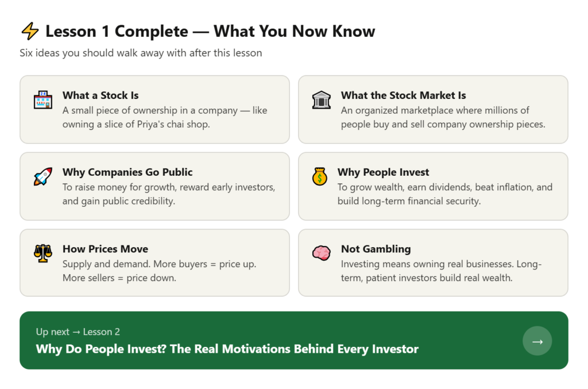This screenshot has width=588, height=389.
Task: Click the money bag icon
Action: [x=320, y=176]
